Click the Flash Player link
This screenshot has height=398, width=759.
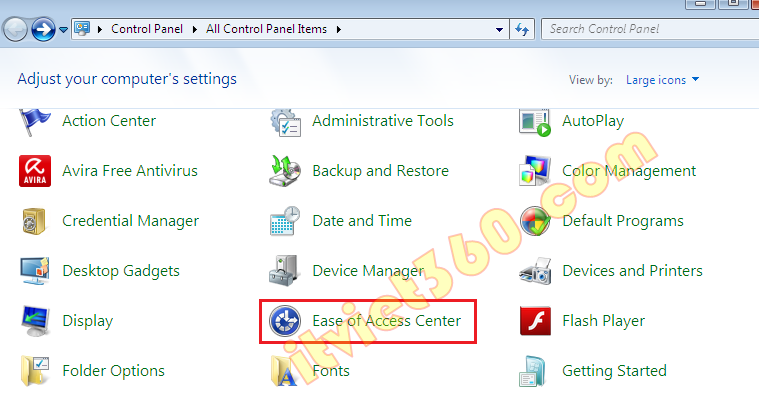click(x=604, y=321)
